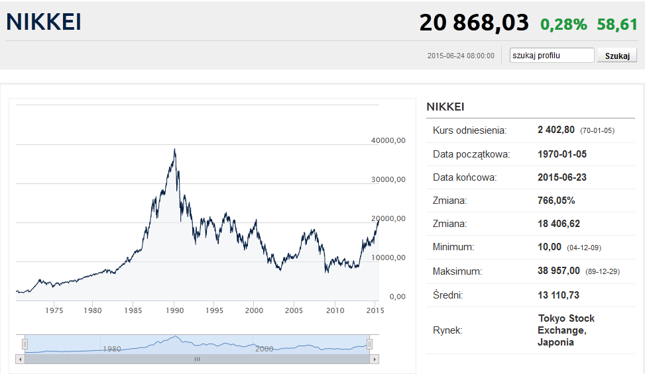The image size is (645, 374).
Task: Click the Szukaj search button
Action: [x=617, y=56]
